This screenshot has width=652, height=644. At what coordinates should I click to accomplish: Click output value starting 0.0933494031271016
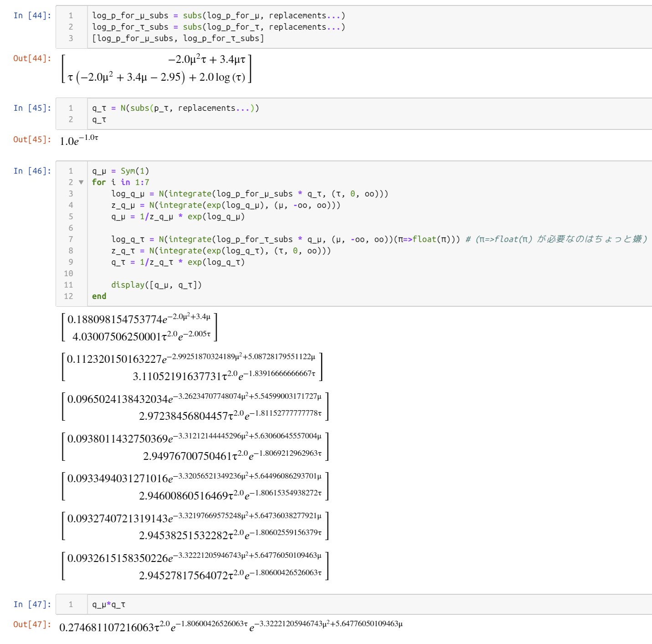(195, 478)
